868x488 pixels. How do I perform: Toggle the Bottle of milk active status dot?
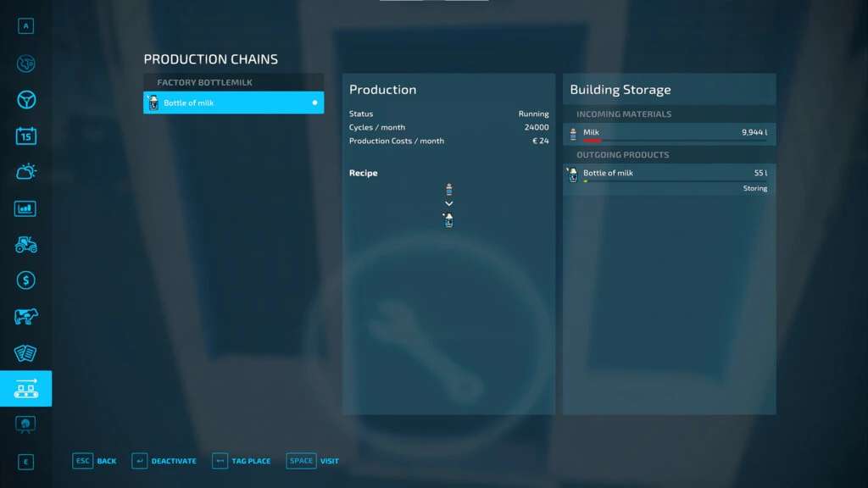(x=314, y=103)
